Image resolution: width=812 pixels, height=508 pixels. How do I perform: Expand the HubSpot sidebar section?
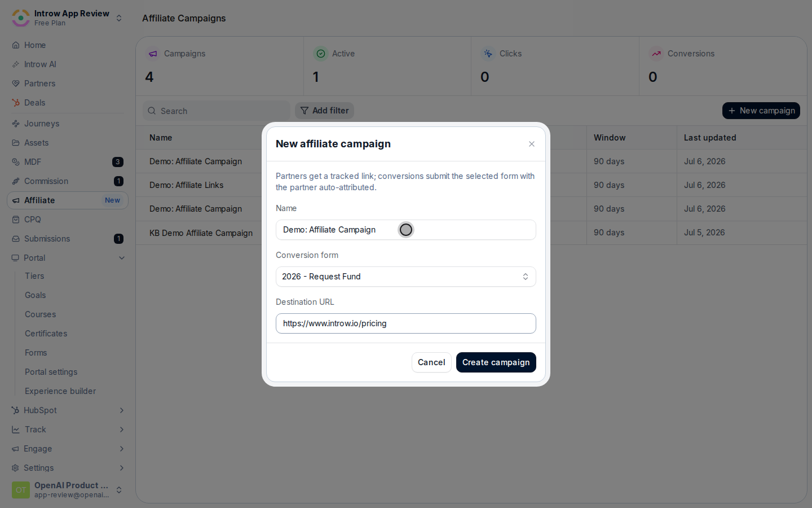coord(122,410)
